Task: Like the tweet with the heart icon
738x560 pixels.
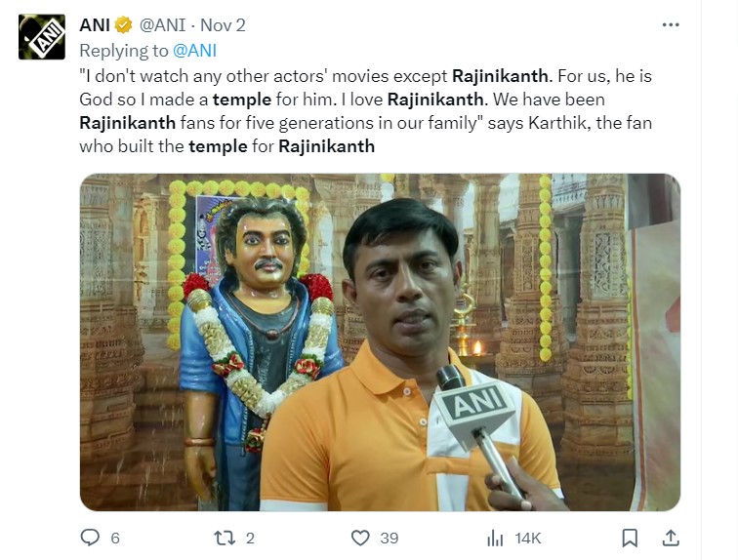Action: point(360,538)
